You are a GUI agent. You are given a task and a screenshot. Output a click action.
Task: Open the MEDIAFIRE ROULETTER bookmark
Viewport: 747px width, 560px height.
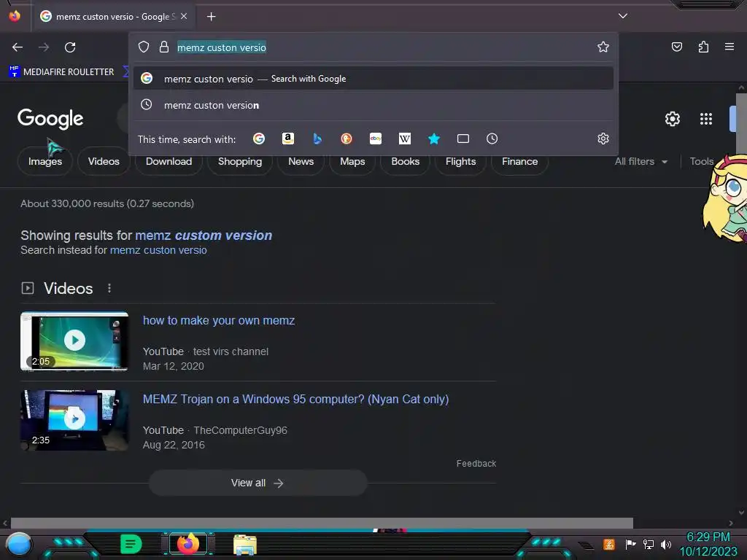coord(62,72)
